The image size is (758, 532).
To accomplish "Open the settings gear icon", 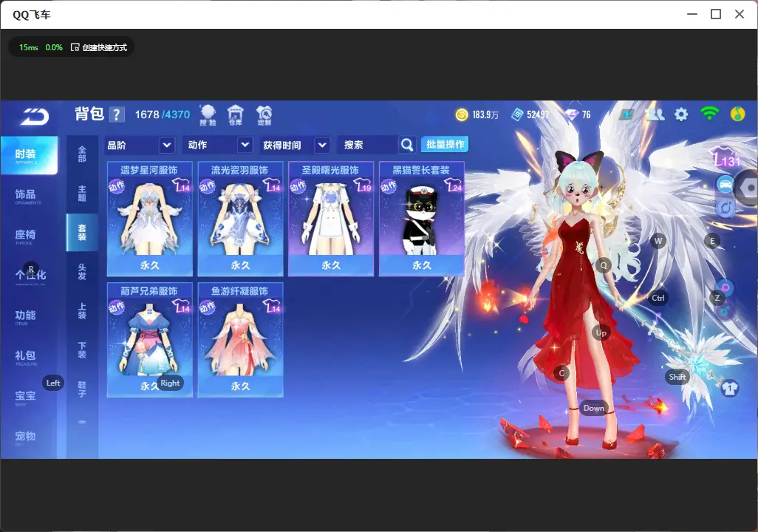I will coord(681,115).
